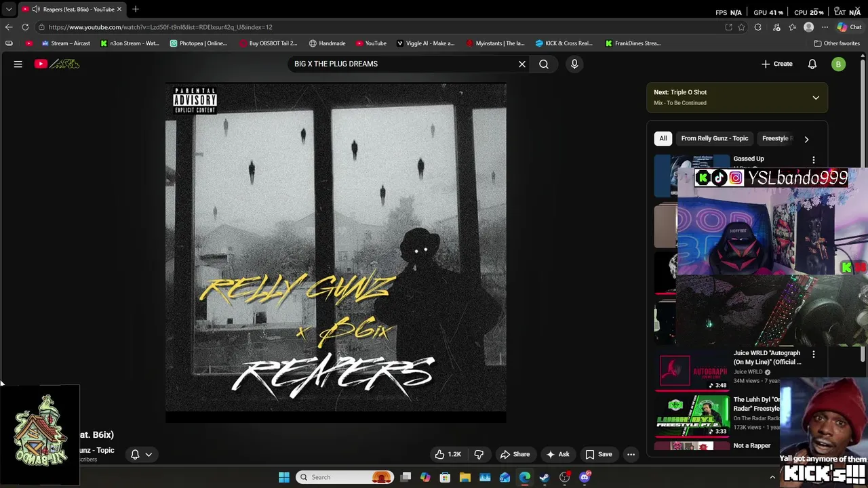
Task: Like the video showing 1.2K likes
Action: point(448,454)
